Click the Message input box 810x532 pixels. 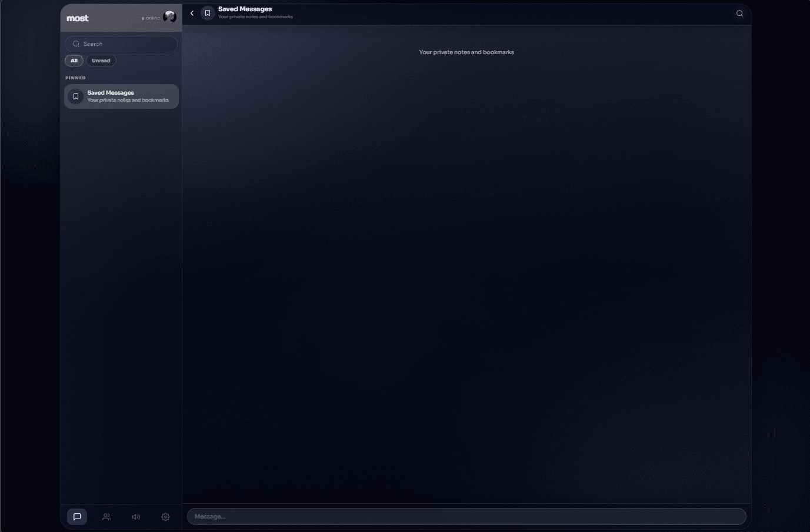point(466,517)
